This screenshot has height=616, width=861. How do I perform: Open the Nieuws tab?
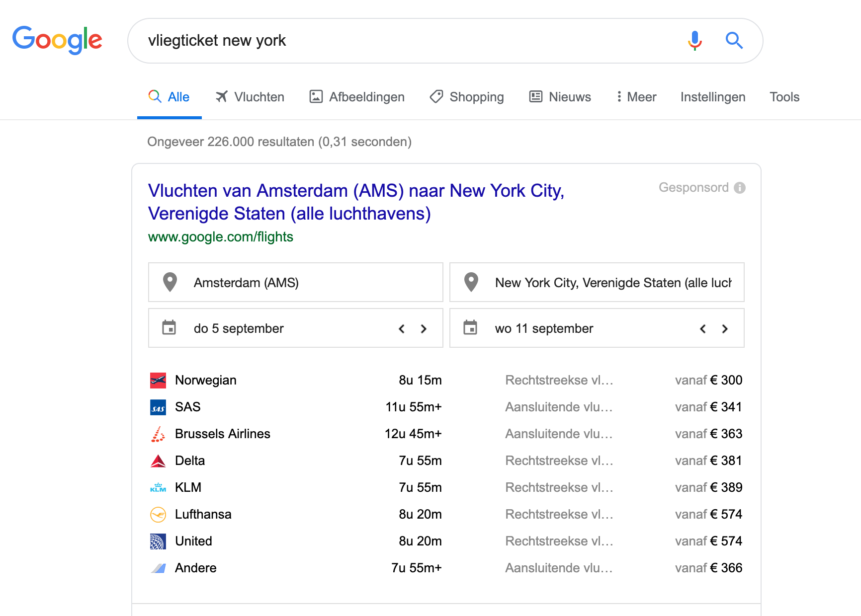pos(560,97)
